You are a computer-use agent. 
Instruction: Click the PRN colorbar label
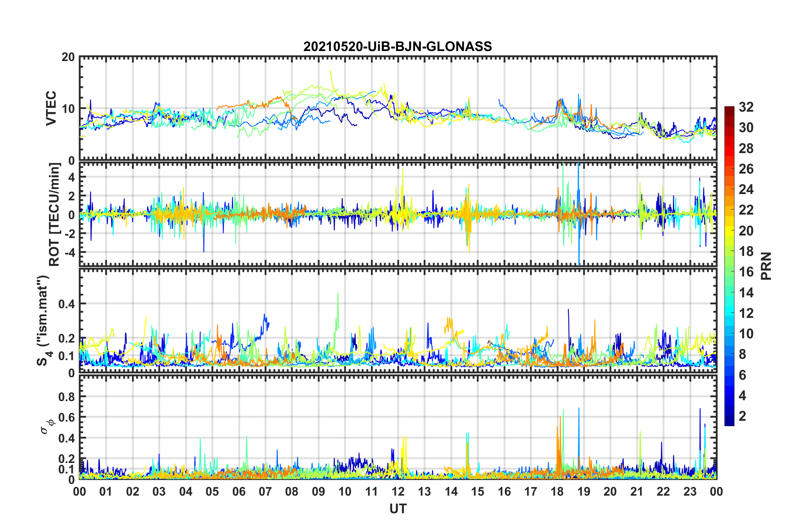pyautogui.click(x=766, y=266)
